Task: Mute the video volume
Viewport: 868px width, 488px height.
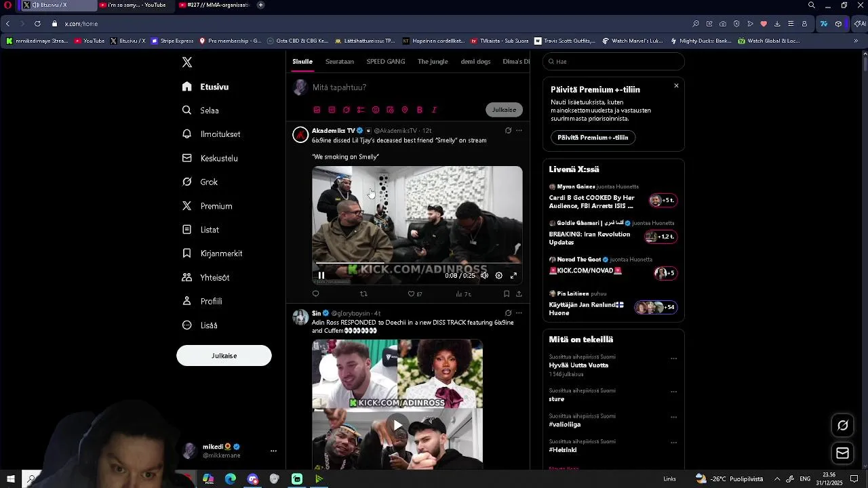Action: (484, 276)
